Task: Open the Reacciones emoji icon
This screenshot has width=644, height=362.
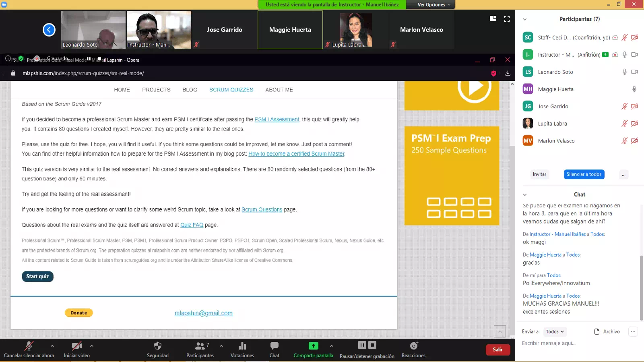Action: (413, 346)
